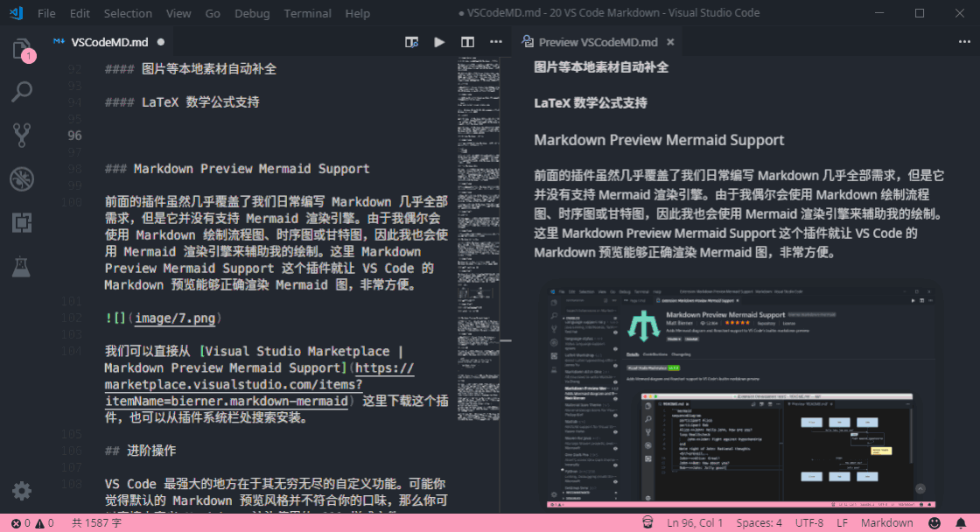Click the VS Code logo icon
980x532 pixels.
[17, 13]
